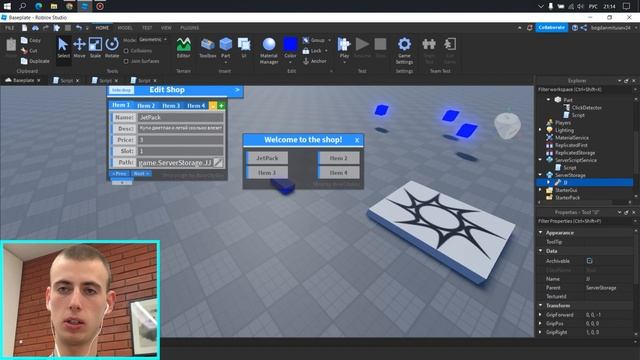Collapse the Data properties section
Image resolution: width=640 pixels, height=360 pixels.
(540, 251)
